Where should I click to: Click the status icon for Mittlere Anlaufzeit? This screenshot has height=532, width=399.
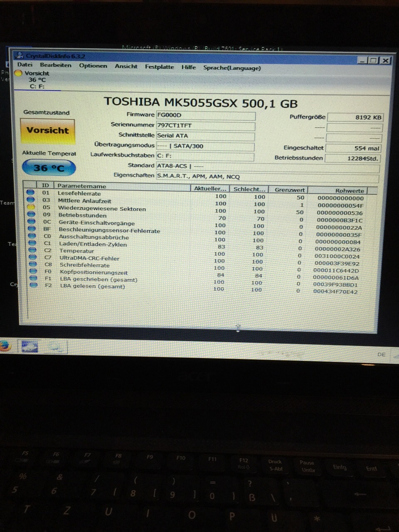[x=30, y=199]
